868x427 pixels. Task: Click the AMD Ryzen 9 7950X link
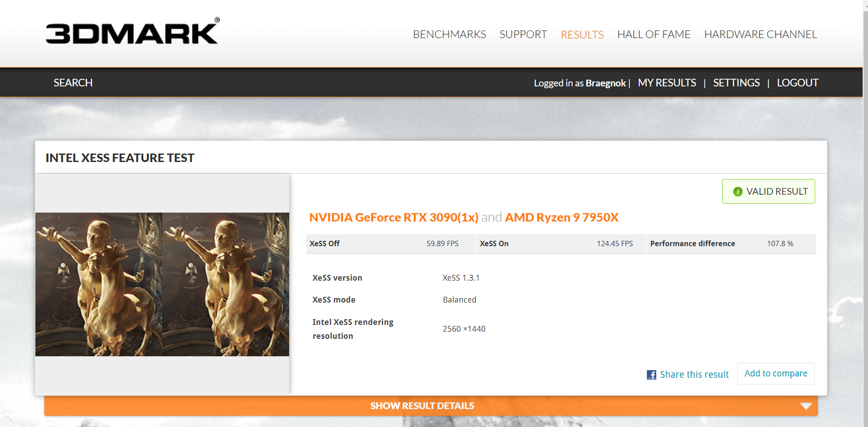pos(562,218)
